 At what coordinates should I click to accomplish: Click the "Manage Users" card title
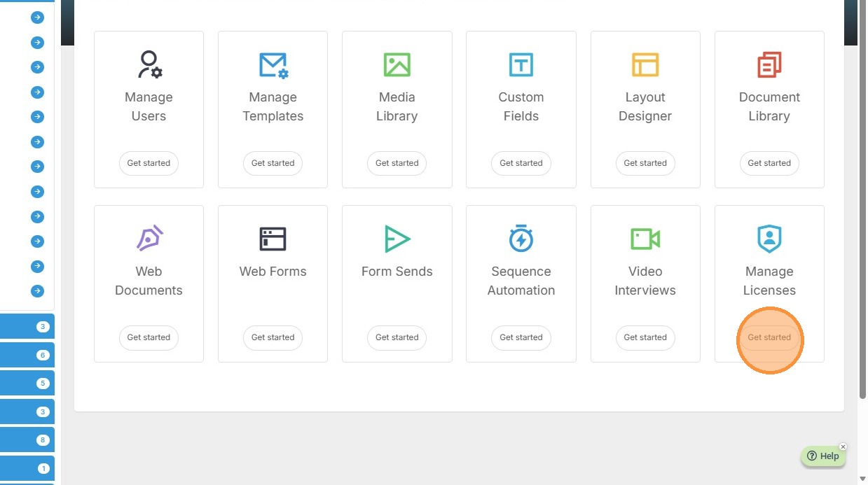[149, 106]
